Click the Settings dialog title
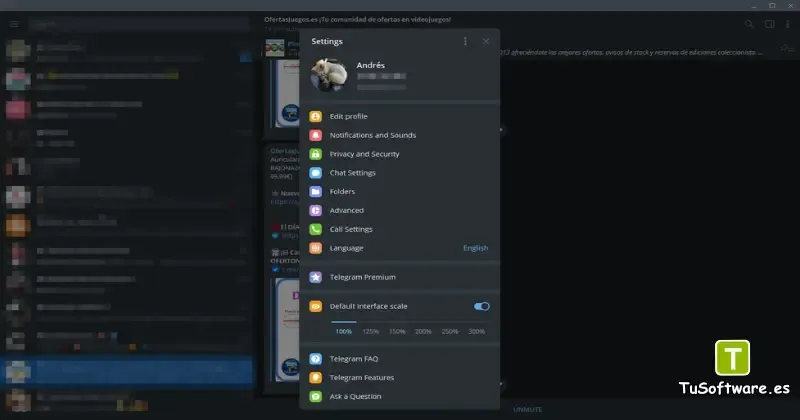The width and height of the screenshot is (800, 420). click(327, 41)
